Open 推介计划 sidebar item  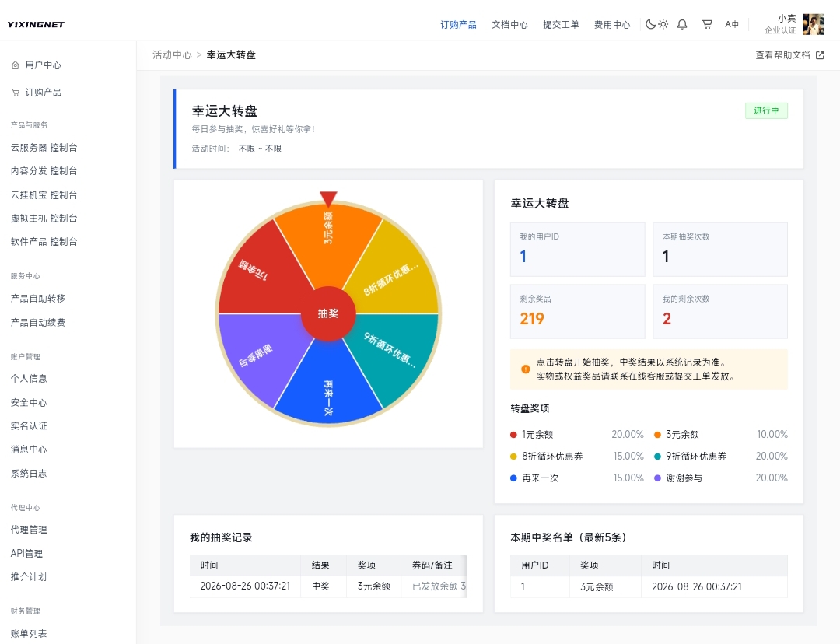(x=29, y=577)
